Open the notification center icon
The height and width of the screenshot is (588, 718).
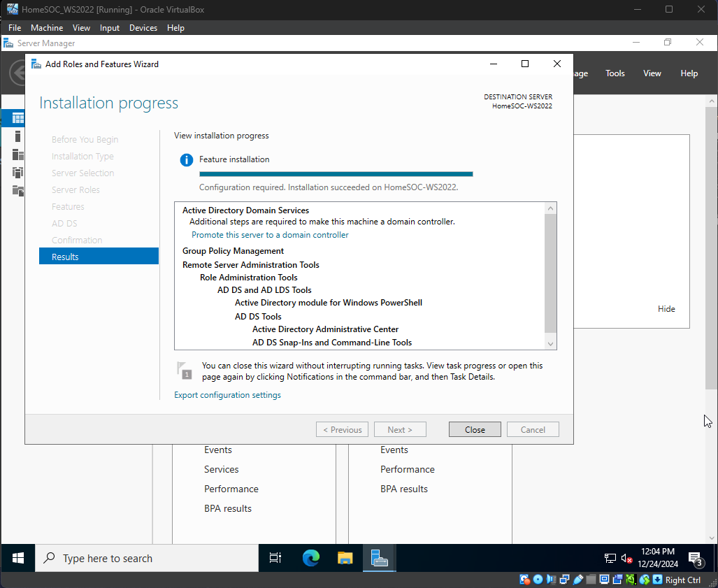click(x=696, y=558)
